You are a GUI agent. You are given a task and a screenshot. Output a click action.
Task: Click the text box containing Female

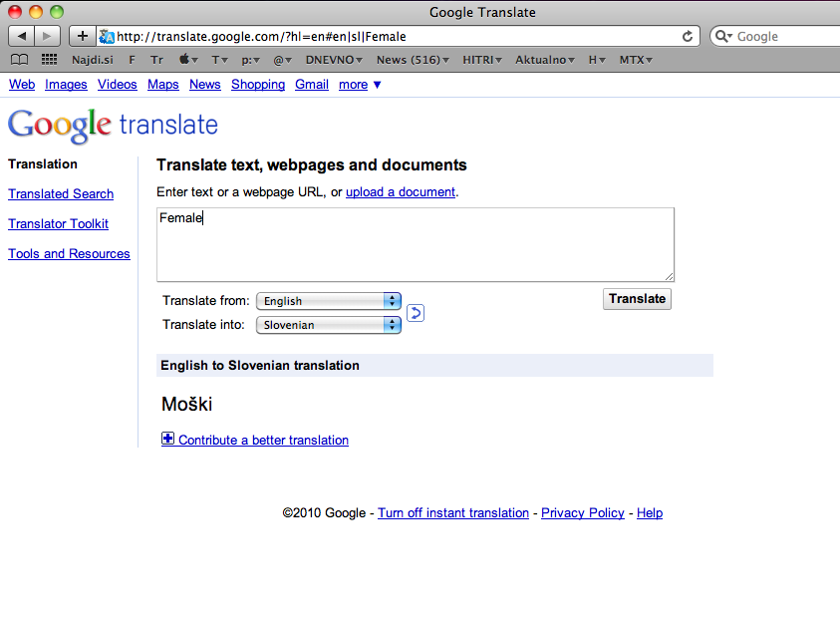pos(415,244)
